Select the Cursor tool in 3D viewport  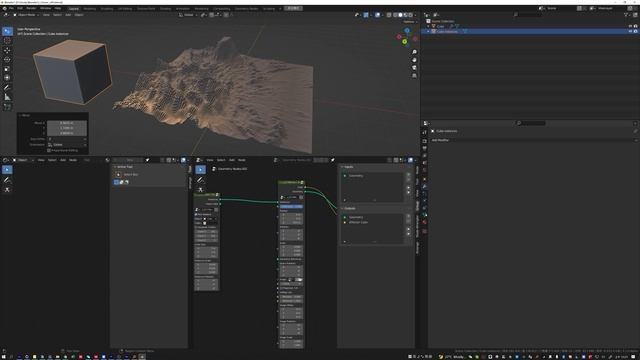point(7,40)
